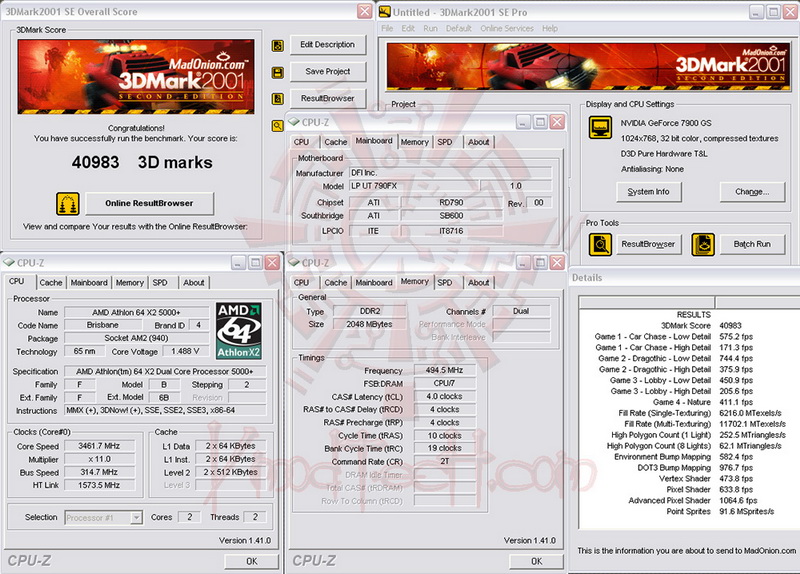Switch to CPU tab in CPU-Z Mainboard window
800x574 pixels.
[302, 142]
